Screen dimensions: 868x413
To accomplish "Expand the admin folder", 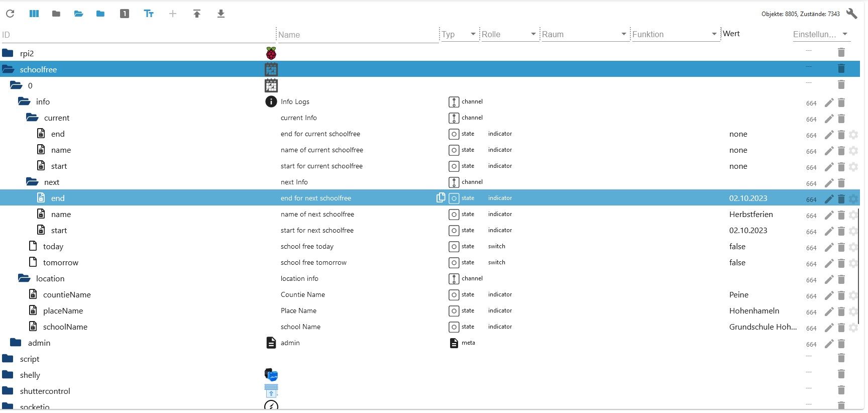I will click(16, 343).
